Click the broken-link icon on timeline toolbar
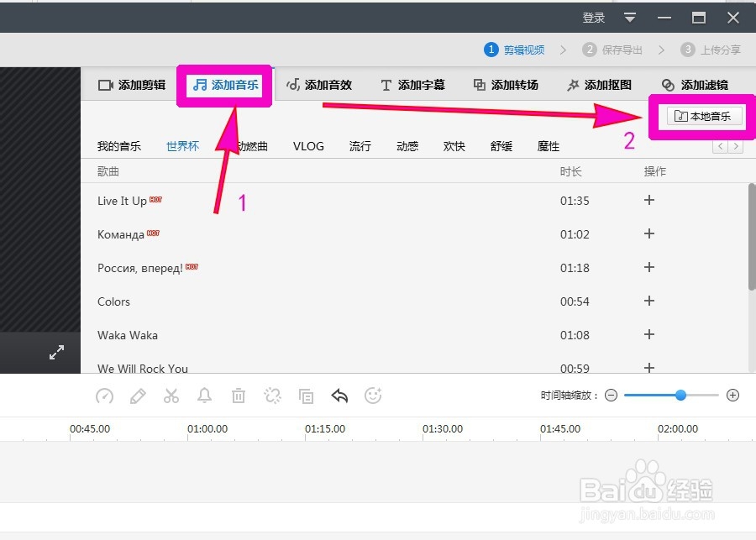 pos(272,396)
